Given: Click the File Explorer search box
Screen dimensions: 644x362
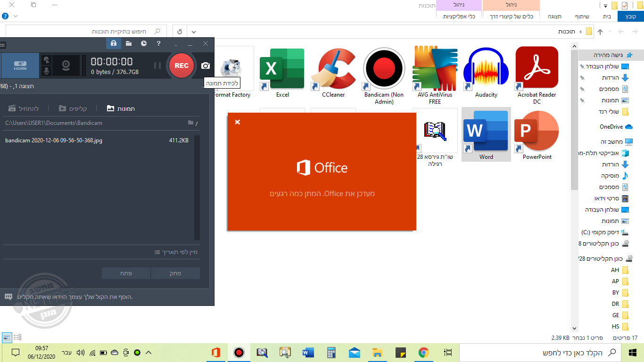Looking at the screenshot, I should click(85, 32).
